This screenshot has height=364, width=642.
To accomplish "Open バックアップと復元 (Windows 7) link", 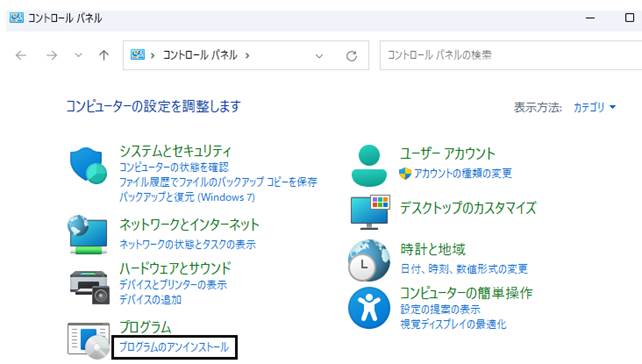I will click(187, 197).
